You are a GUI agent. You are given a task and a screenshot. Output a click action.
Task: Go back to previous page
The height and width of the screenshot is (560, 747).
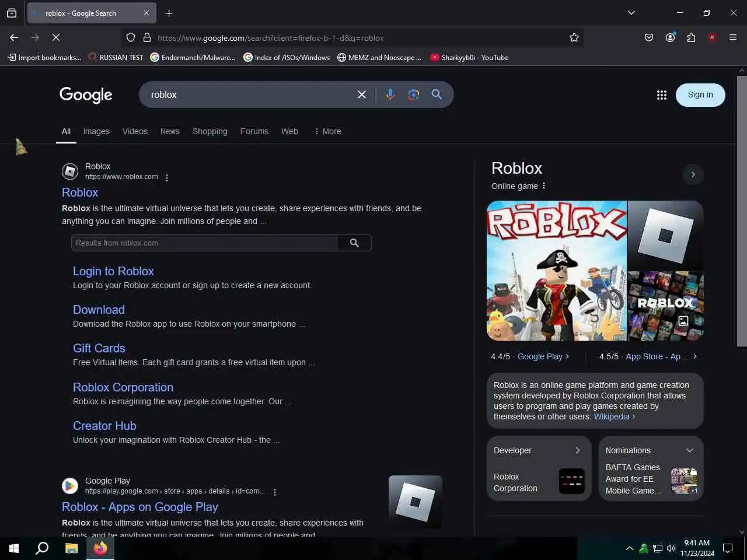click(x=14, y=37)
